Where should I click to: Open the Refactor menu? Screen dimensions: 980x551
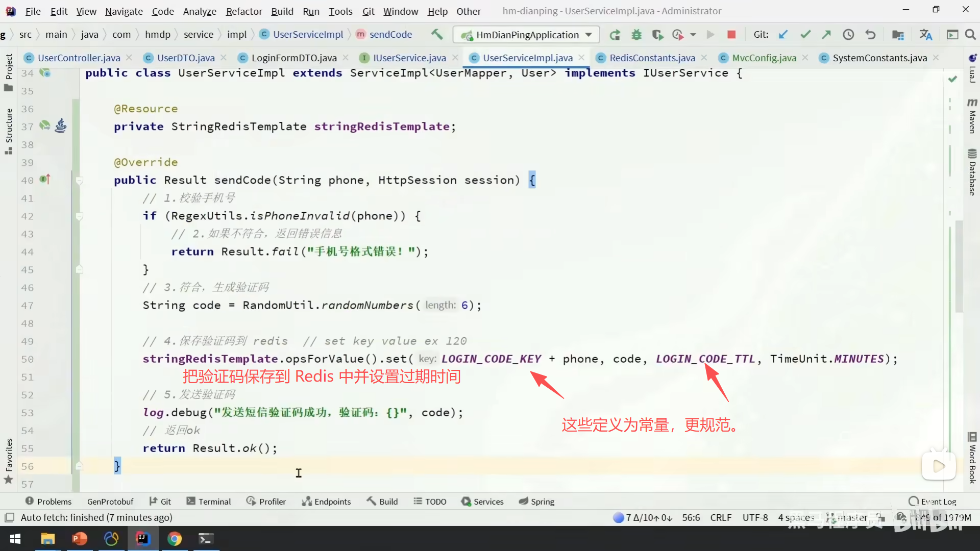tap(243, 11)
